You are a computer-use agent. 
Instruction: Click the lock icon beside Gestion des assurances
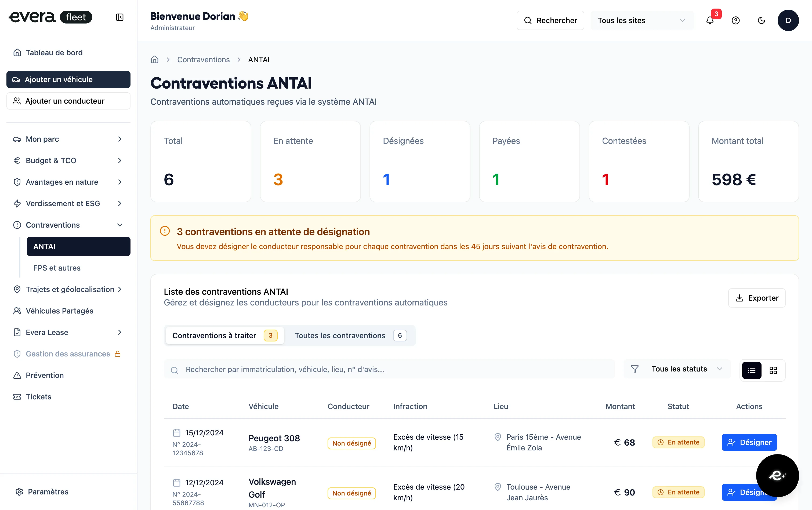118,354
